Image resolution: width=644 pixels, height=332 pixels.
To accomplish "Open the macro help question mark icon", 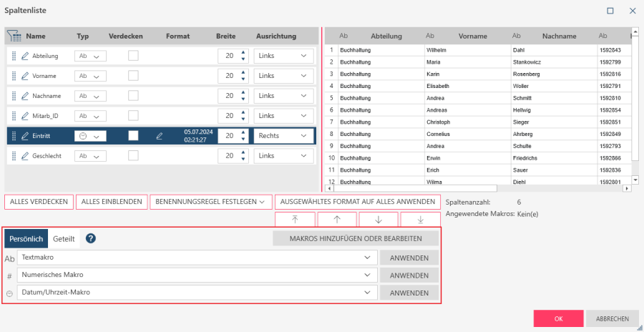I will tap(91, 239).
